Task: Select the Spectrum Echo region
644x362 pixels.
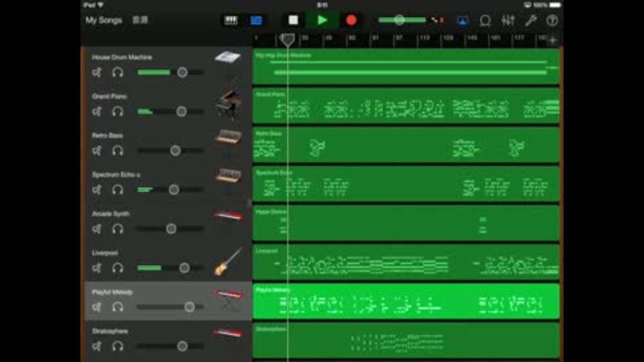Action: (407, 184)
